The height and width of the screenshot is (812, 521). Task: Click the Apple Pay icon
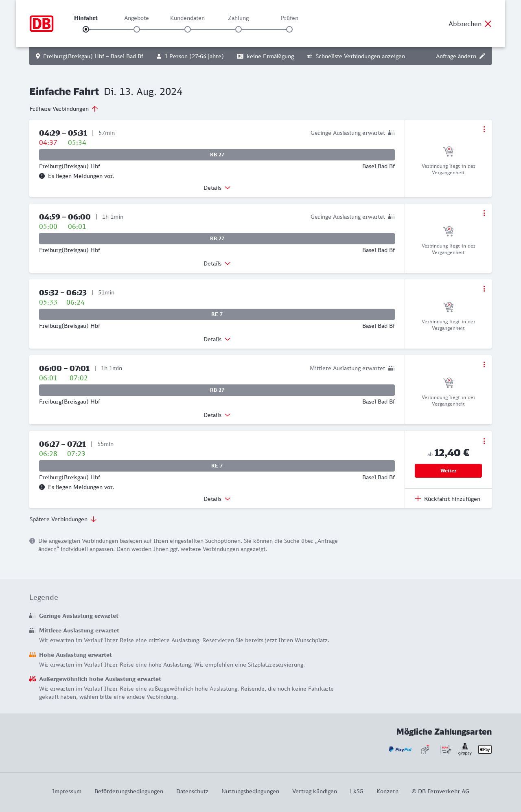[485, 749]
